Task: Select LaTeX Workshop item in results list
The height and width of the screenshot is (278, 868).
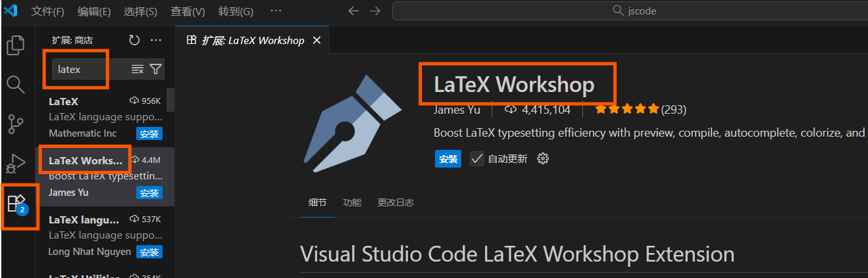Action: pyautogui.click(x=105, y=176)
